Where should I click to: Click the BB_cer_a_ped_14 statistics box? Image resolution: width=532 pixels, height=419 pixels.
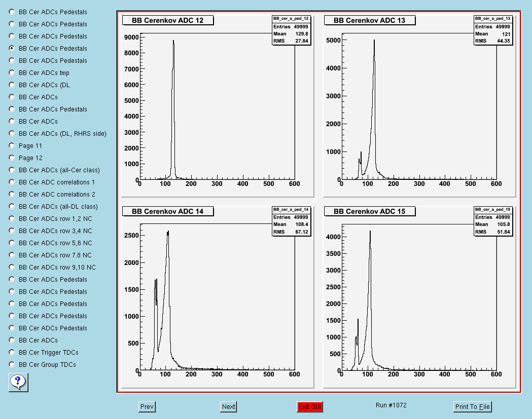point(291,221)
